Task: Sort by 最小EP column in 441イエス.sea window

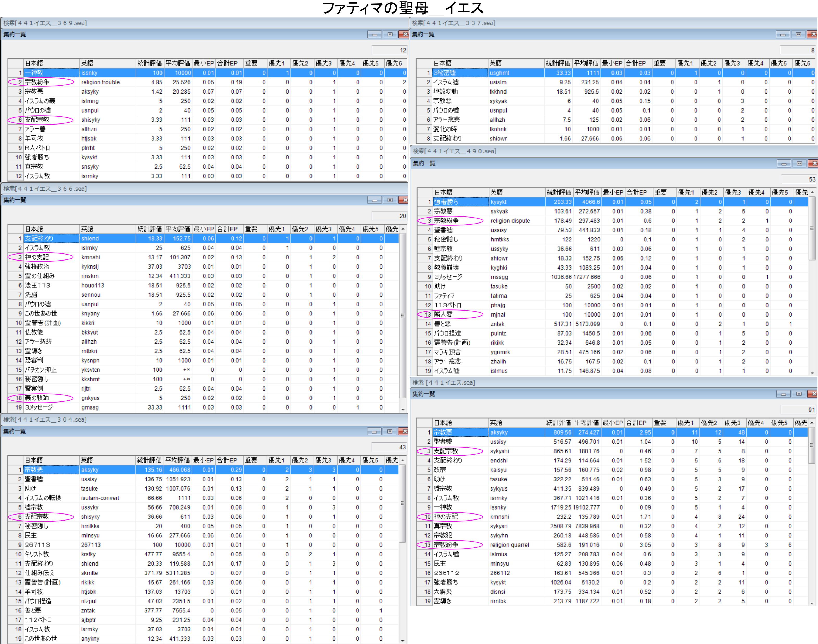Action: coord(613,423)
